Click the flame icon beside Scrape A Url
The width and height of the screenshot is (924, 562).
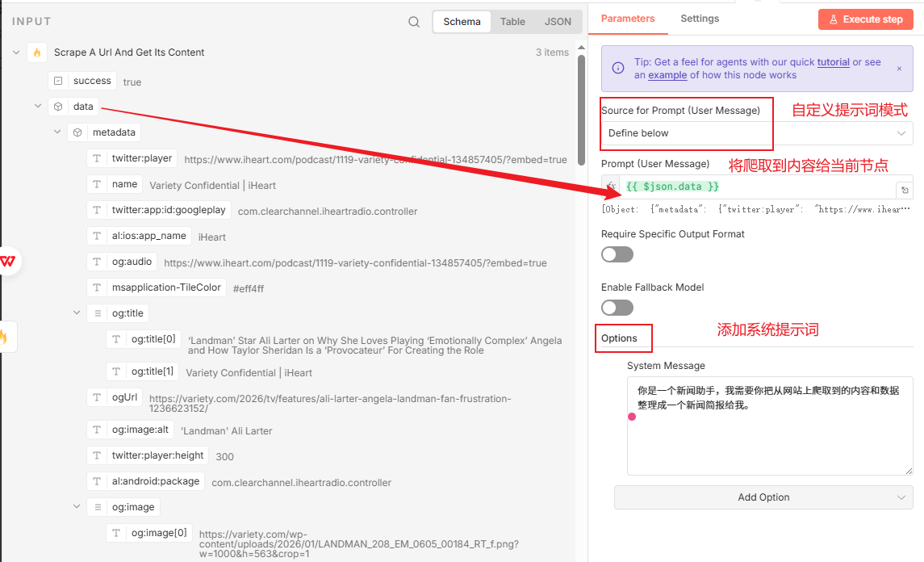(37, 52)
